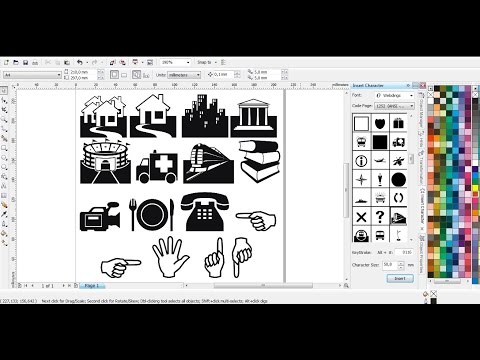This screenshot has width=480, height=360.
Task: Click the Open file icon
Action: [x=16, y=62]
